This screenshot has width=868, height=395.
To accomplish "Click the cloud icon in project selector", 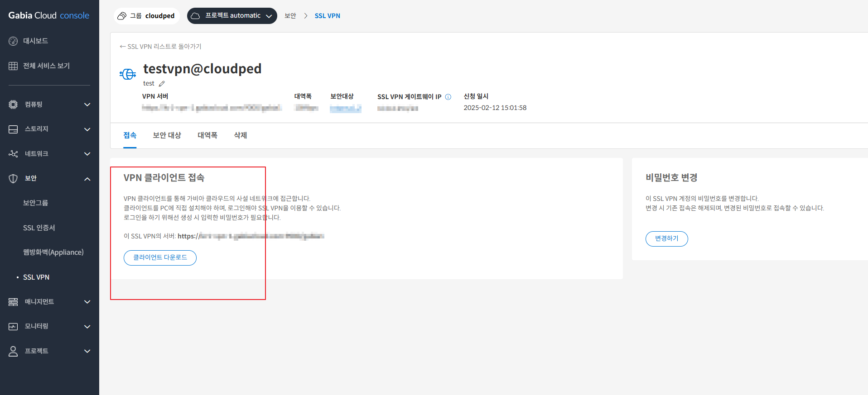I will click(195, 16).
